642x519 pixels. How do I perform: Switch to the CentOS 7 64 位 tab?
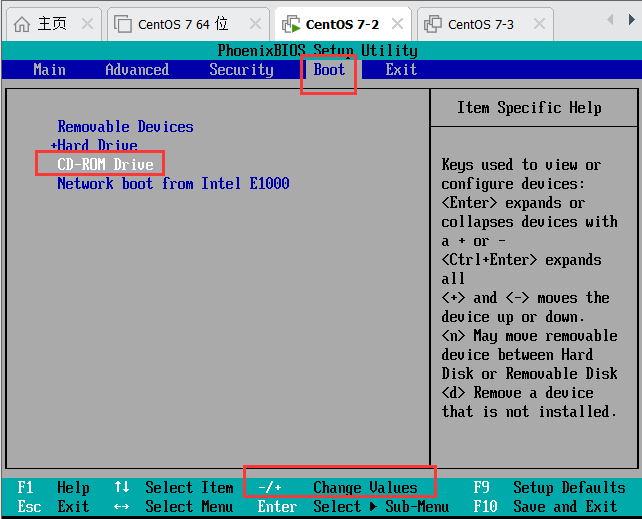[x=188, y=24]
